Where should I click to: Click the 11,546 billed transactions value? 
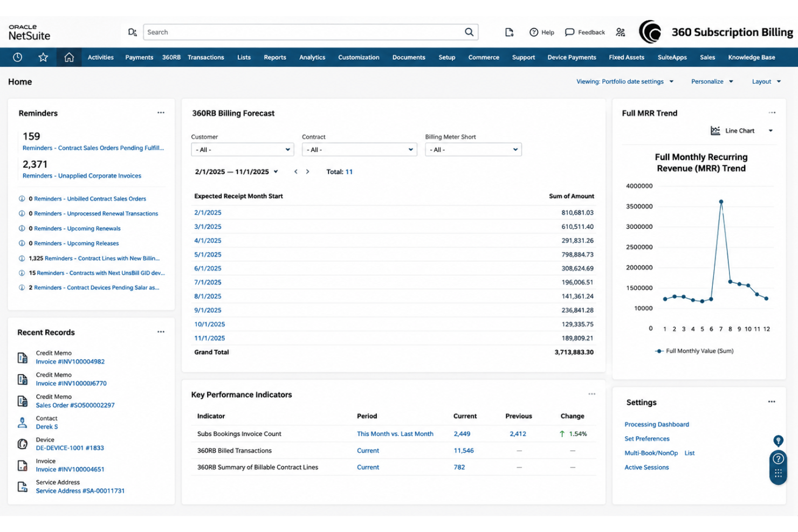(464, 451)
